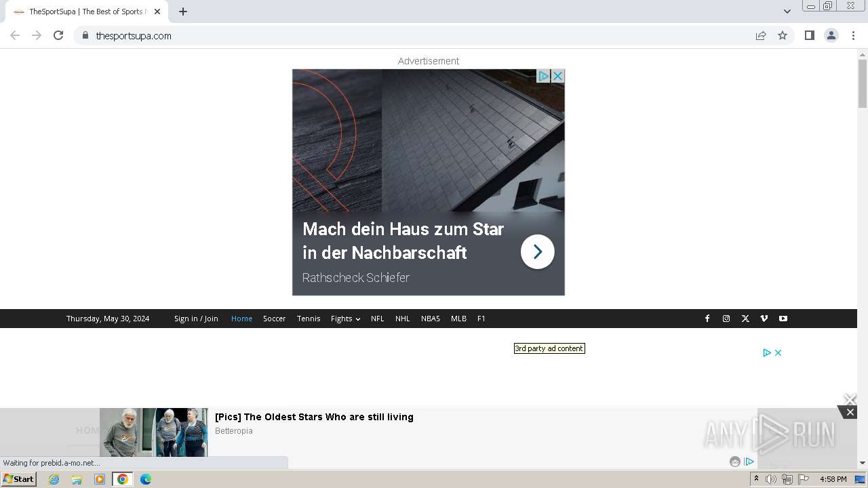Screen dimensions: 868x488
Task: Open the Windows Start menu
Action: pos(19,479)
